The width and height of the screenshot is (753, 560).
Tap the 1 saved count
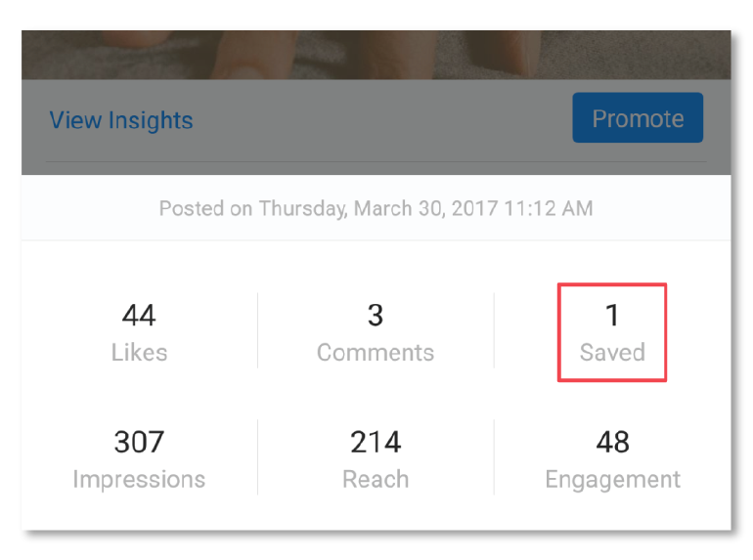(612, 315)
